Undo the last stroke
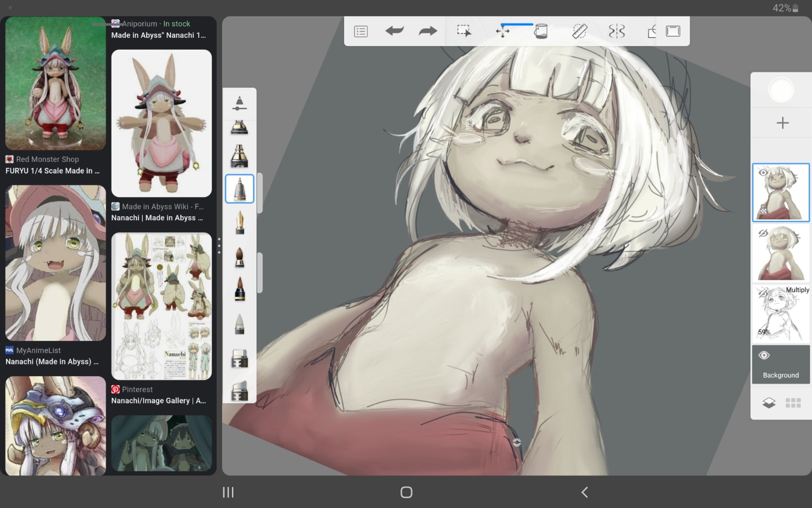 (395, 31)
